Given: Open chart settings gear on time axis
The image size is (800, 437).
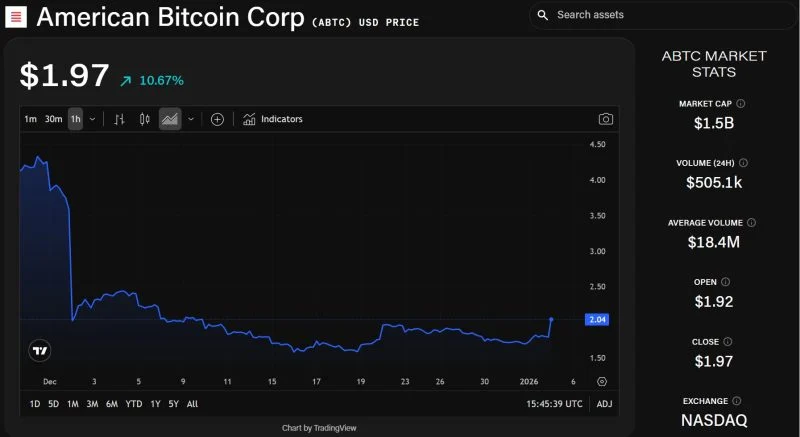Looking at the screenshot, I should click(602, 381).
